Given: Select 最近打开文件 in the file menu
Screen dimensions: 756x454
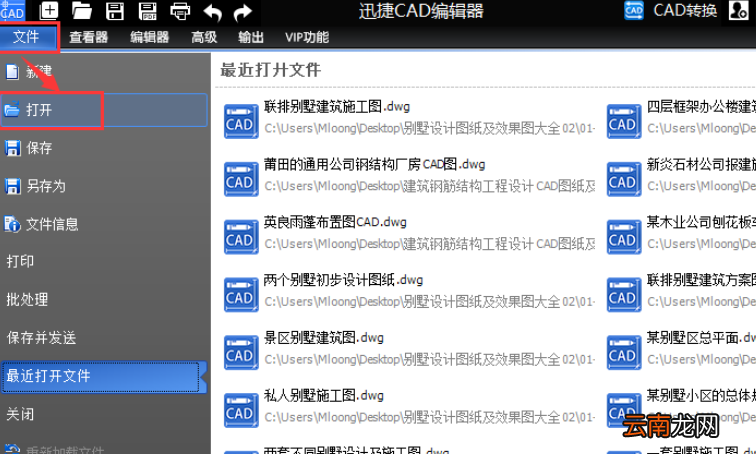Looking at the screenshot, I should (104, 376).
